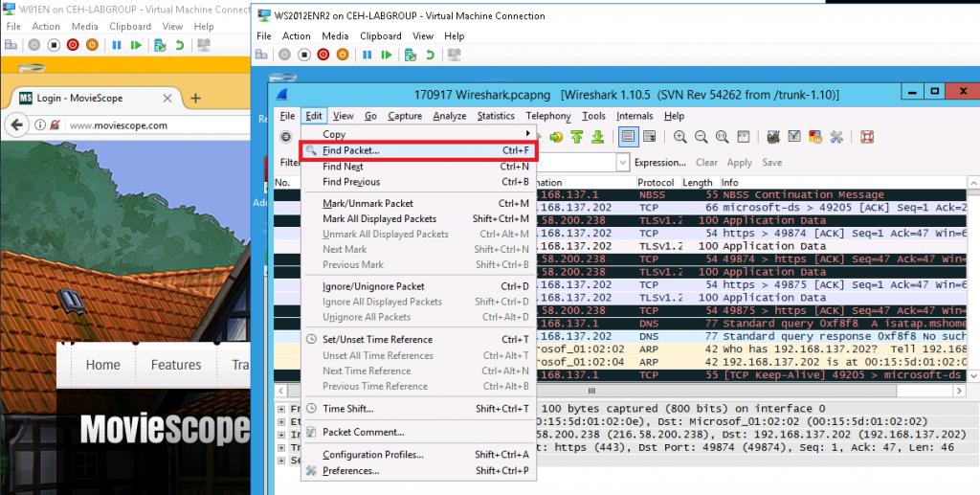Select Preferences... in Edit menu
The height and width of the screenshot is (495, 980).
click(417, 471)
